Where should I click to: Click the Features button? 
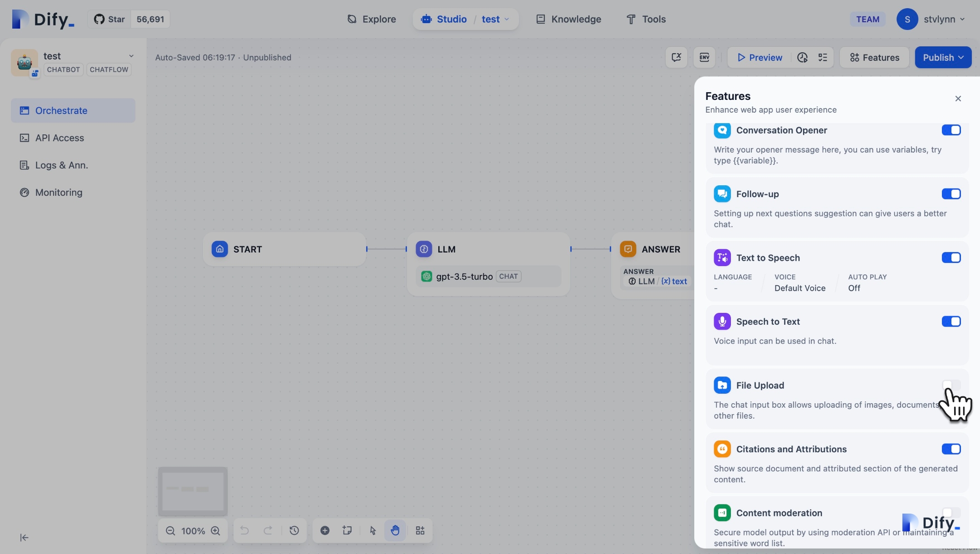point(874,57)
